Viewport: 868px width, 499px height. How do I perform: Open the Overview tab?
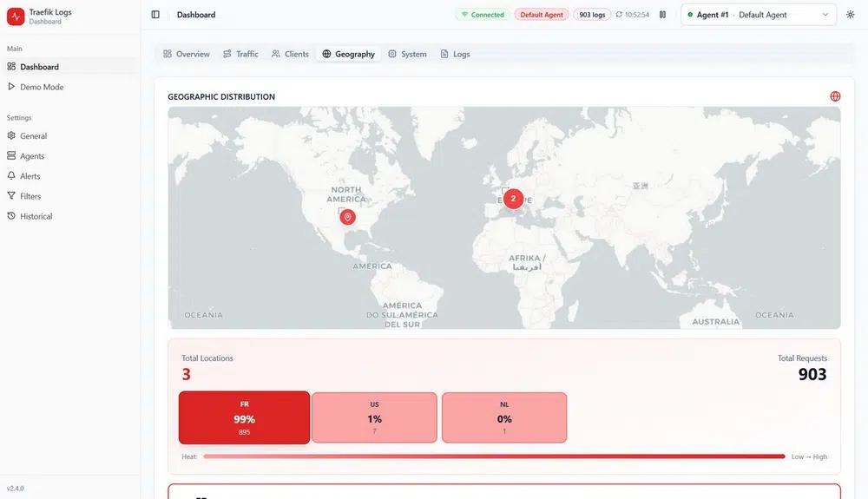(187, 54)
